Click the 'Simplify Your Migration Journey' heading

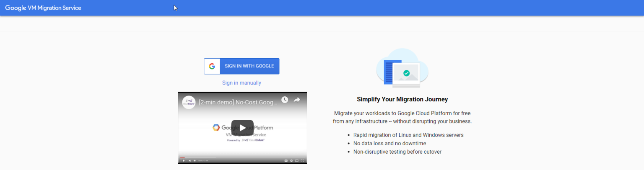[402, 99]
